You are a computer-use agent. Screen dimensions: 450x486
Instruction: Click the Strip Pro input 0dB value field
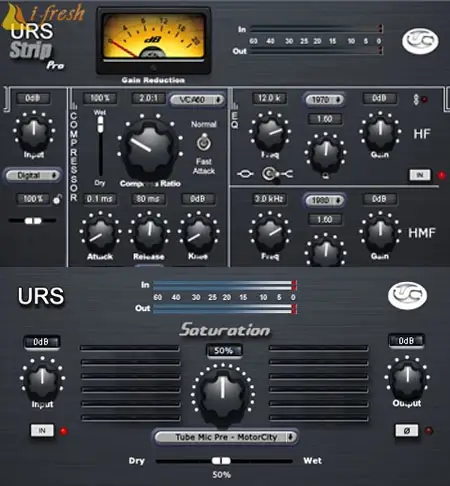[x=33, y=98]
